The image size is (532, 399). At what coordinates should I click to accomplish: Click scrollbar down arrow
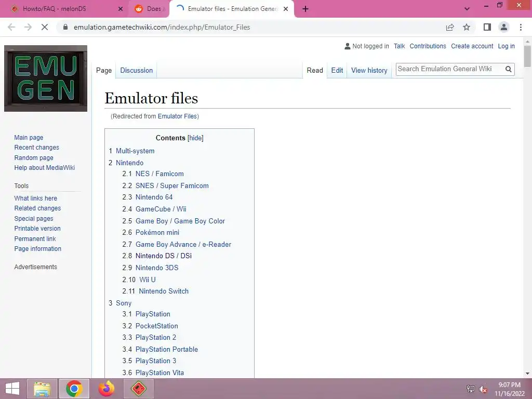click(527, 374)
